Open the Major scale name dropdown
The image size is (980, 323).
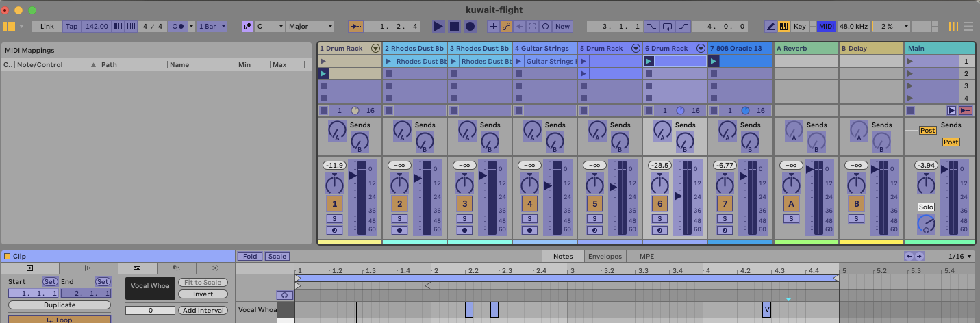[310, 26]
